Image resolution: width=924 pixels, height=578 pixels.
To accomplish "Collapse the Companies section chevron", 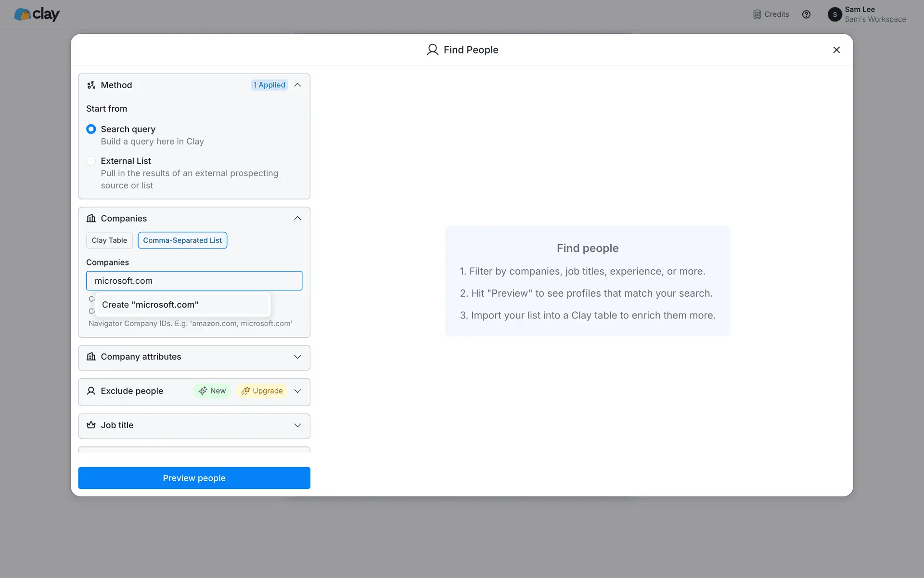I will 297,219.
